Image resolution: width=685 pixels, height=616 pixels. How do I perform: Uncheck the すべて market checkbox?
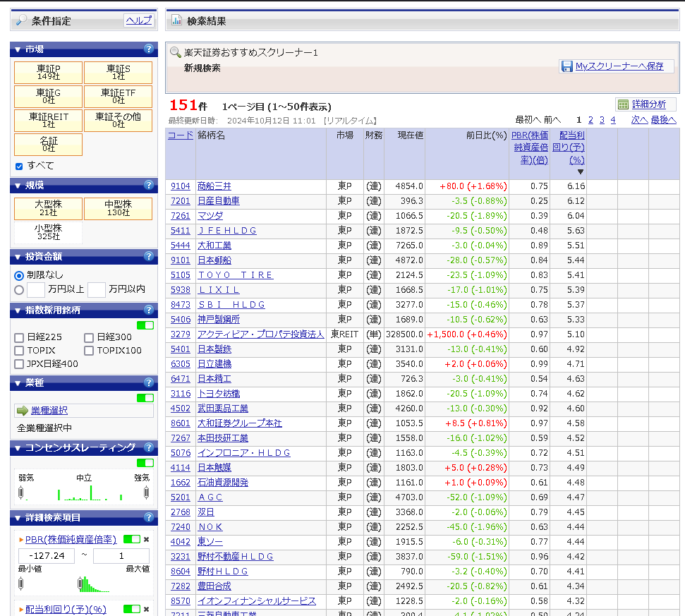[x=19, y=166]
